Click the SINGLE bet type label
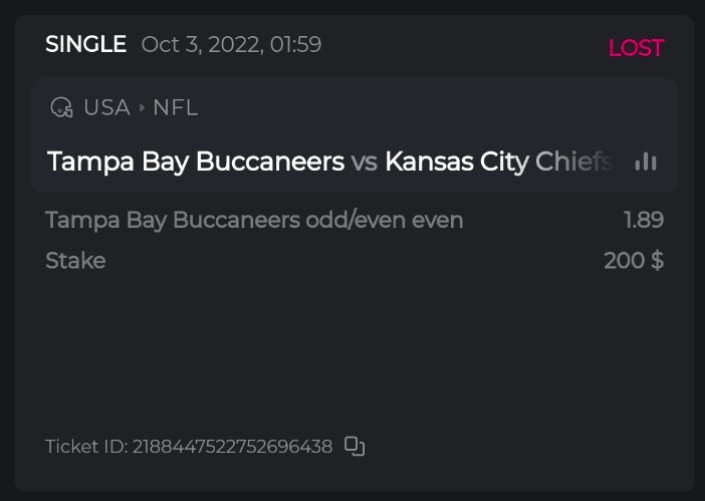Screen dimensions: 705x501 tap(86, 45)
